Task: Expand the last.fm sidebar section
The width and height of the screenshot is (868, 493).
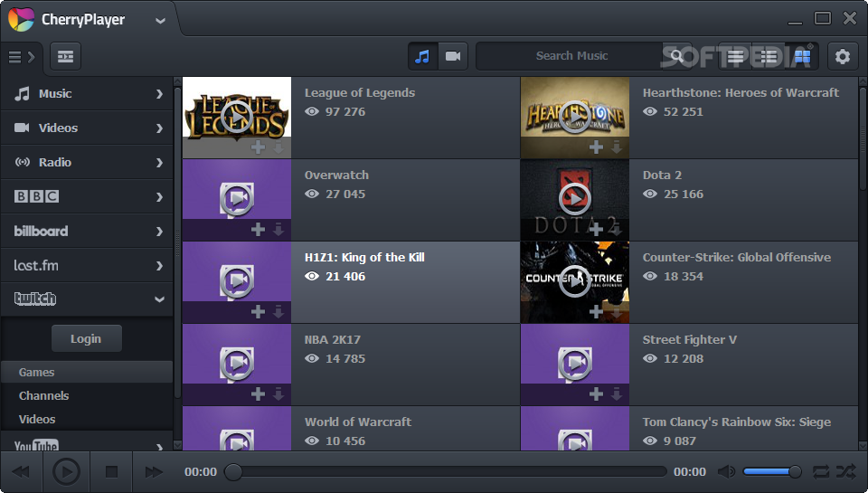Action: 87,265
